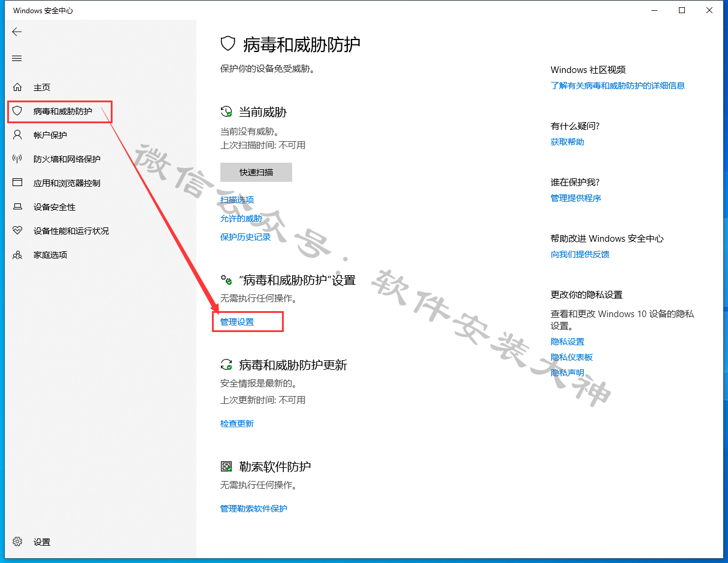This screenshot has height=563, width=728.
Task: Select 病毒和威胁防护 sidebar item
Action: 63,111
